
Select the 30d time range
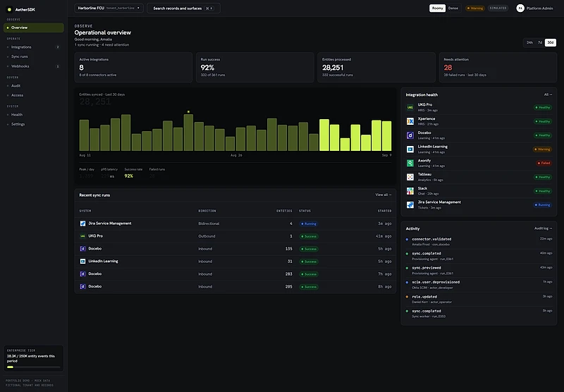(x=551, y=42)
